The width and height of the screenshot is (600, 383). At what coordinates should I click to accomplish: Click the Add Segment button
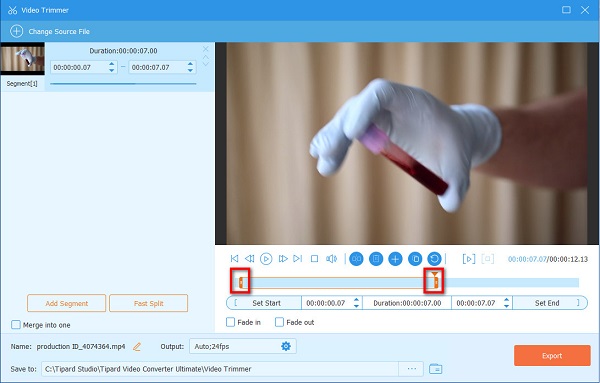(x=67, y=303)
